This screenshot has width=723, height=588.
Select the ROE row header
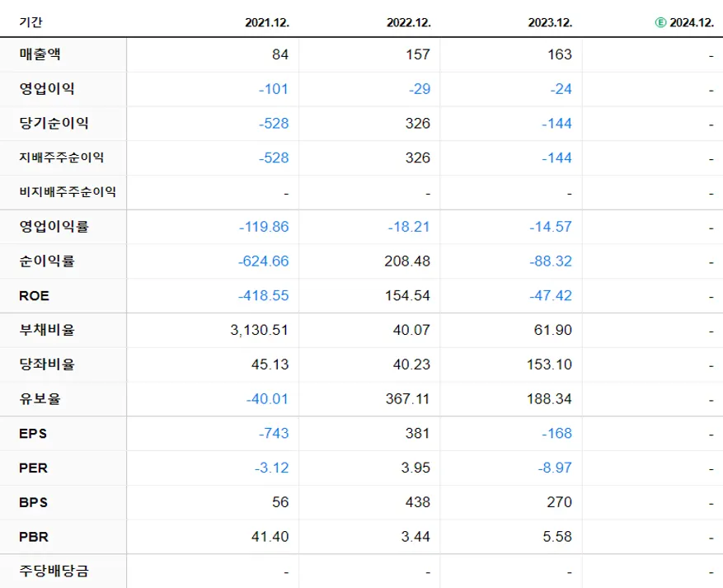click(31, 295)
